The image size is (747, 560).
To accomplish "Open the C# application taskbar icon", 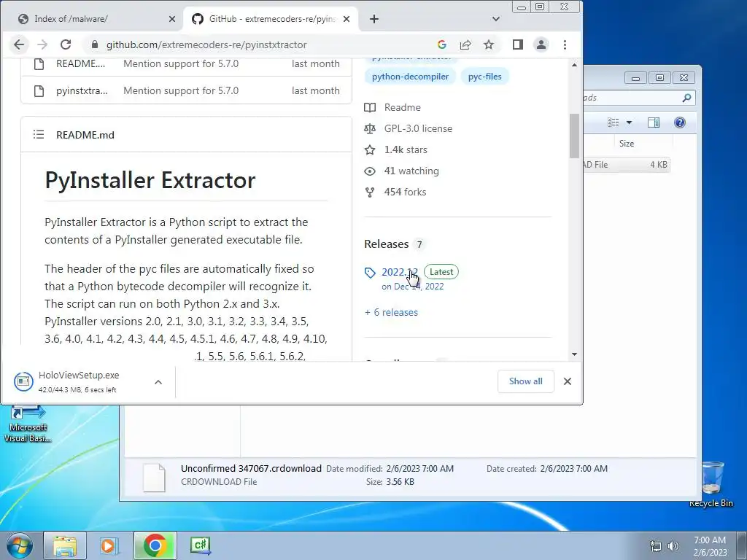I will tap(200, 545).
